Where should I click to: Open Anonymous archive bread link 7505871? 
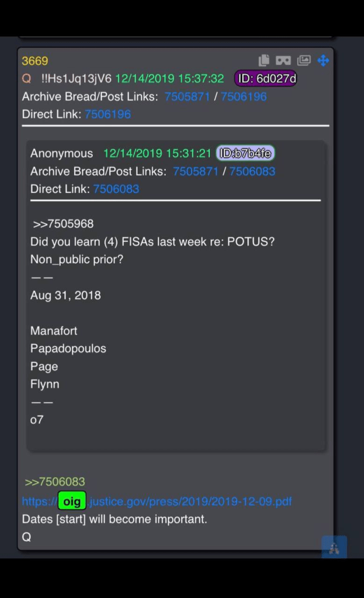tap(196, 171)
